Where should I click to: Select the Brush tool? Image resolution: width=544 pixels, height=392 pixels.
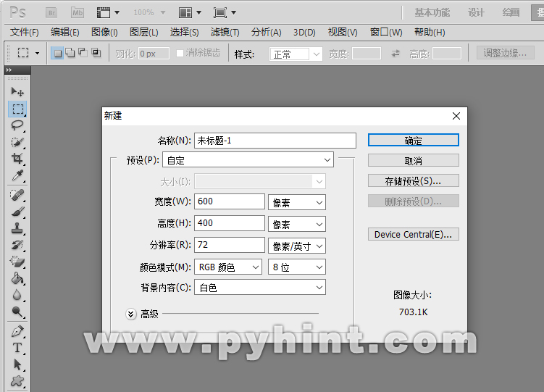17,212
